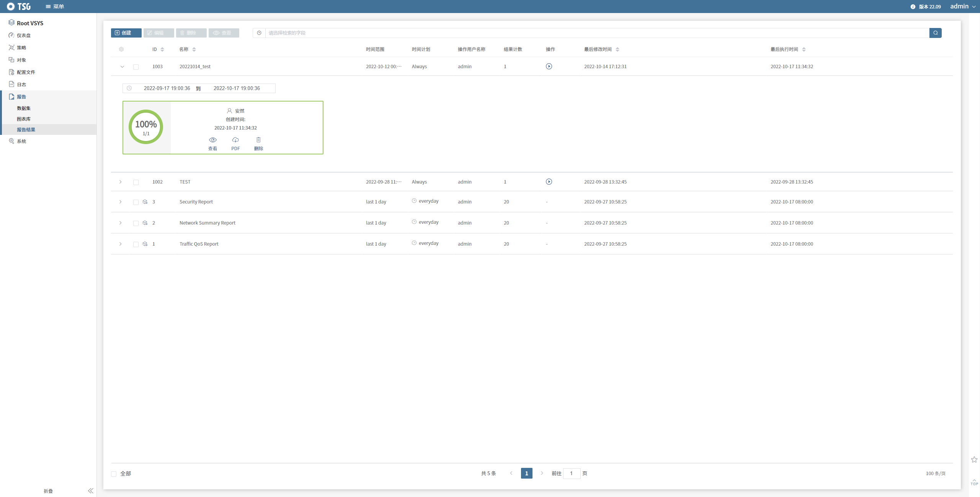The height and width of the screenshot is (497, 980).
Task: Click the delete trash icon in the result card
Action: [x=258, y=140]
